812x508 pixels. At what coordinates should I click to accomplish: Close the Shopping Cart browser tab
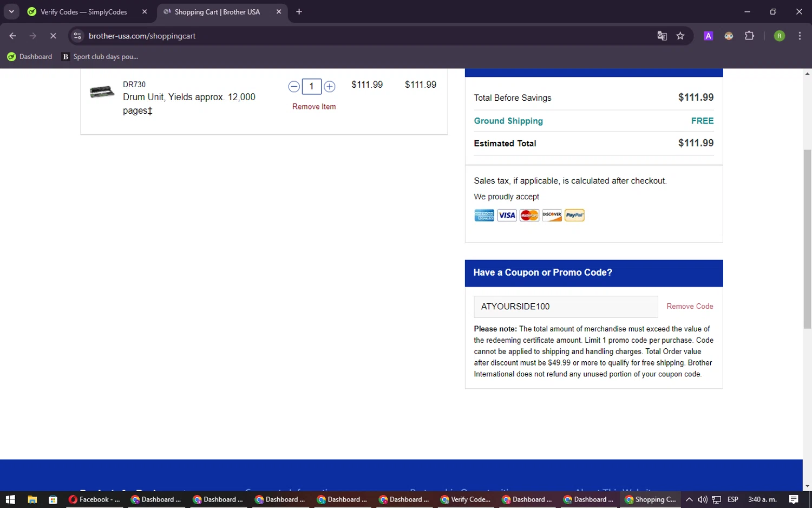click(x=279, y=12)
